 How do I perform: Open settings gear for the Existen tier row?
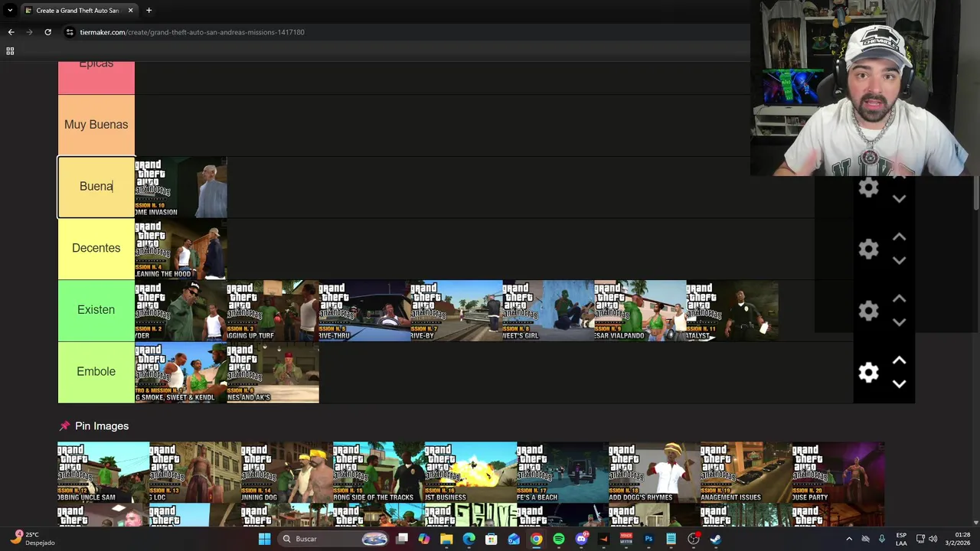point(868,311)
